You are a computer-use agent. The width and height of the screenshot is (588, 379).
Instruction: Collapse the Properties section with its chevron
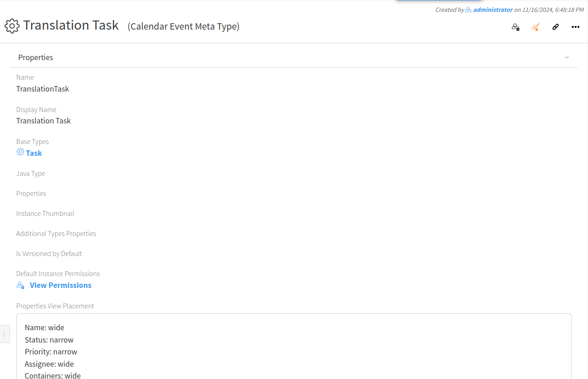567,57
